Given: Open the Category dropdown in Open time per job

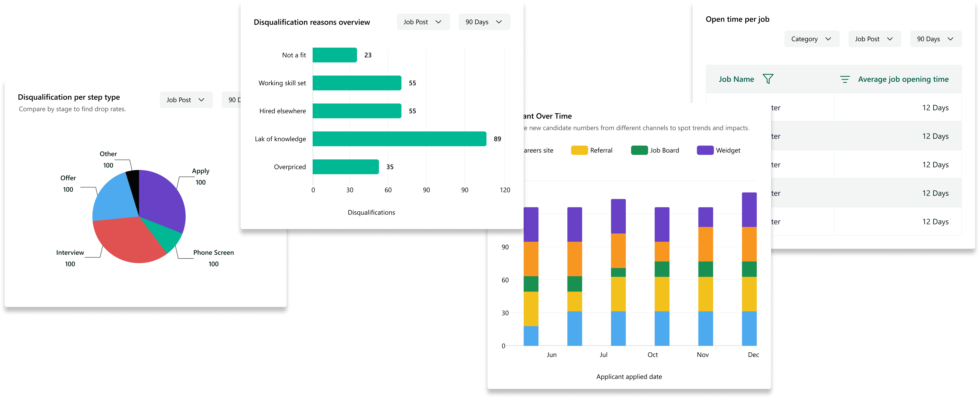Looking at the screenshot, I should [x=811, y=39].
